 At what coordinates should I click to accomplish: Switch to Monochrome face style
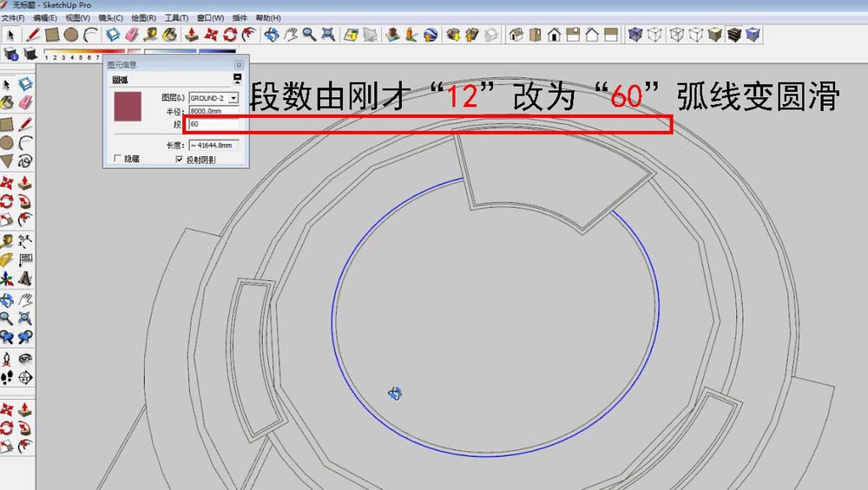tap(753, 35)
